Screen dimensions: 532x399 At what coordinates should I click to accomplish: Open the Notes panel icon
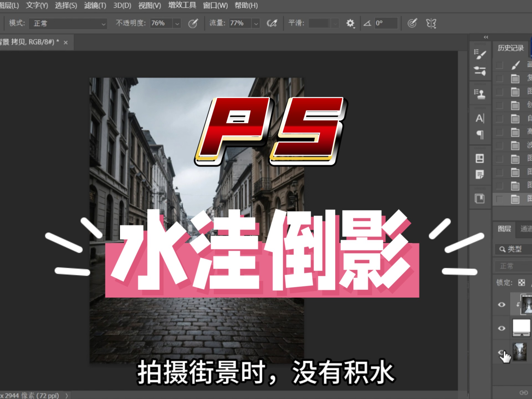click(480, 175)
